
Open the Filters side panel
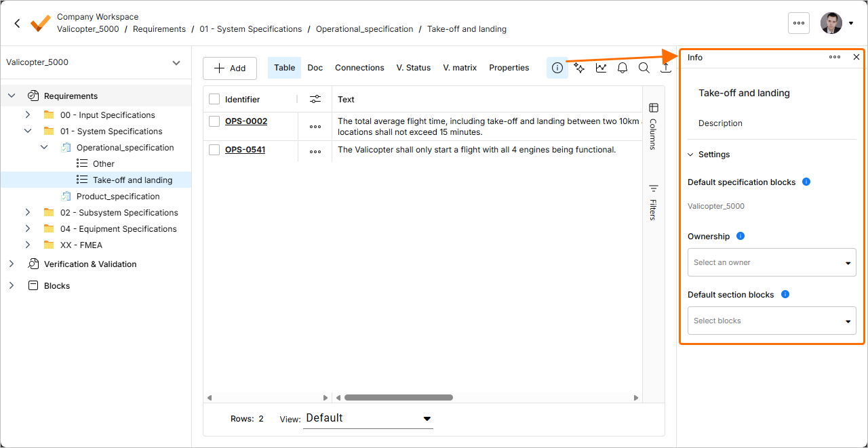[654, 202]
